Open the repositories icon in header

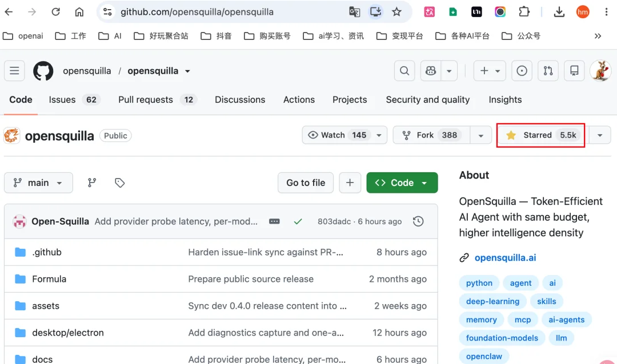click(x=574, y=71)
